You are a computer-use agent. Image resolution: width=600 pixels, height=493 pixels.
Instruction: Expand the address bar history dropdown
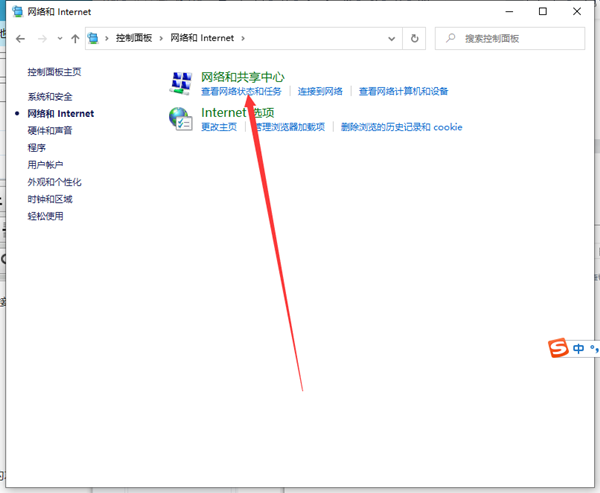click(391, 38)
